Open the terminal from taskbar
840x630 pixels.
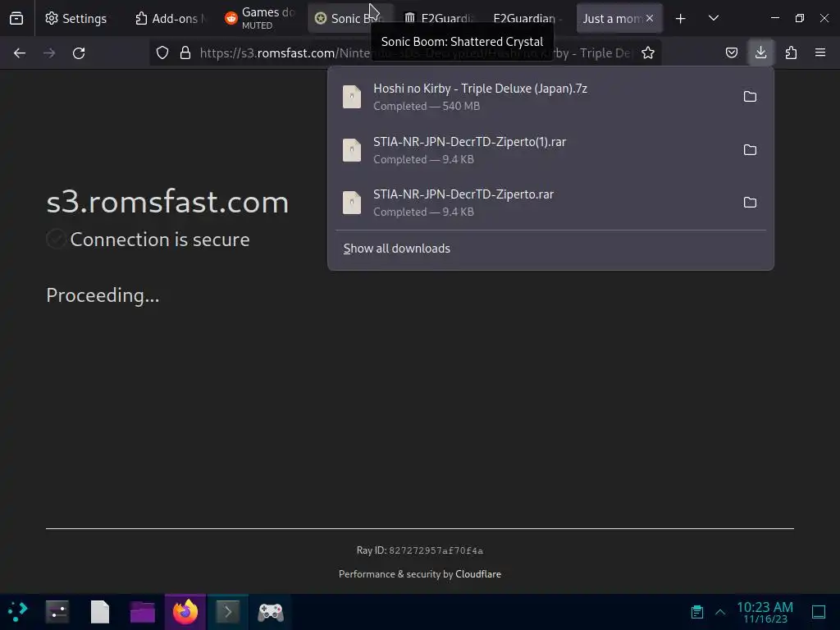pos(228,611)
